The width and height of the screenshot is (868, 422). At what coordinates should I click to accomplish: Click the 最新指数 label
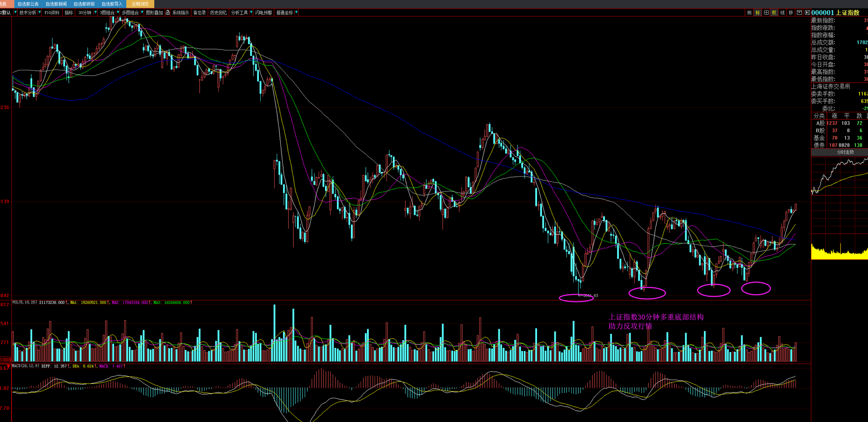pyautogui.click(x=823, y=20)
